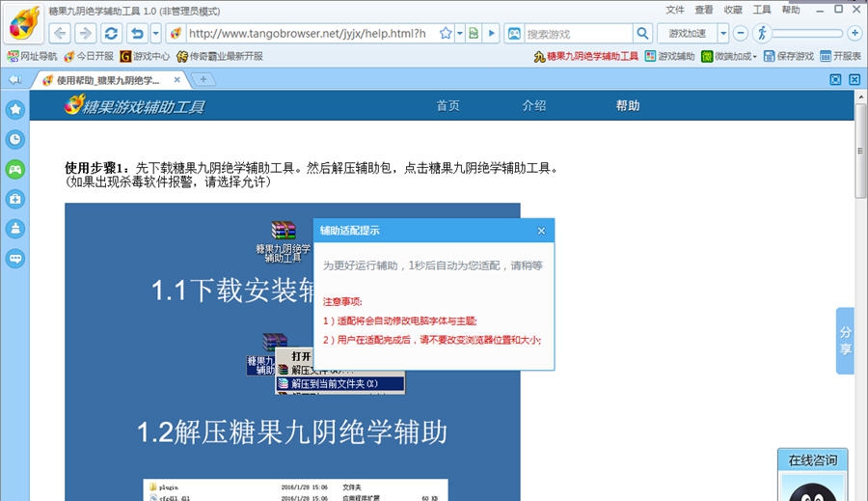
Task: Open the 收藏 menu
Action: [x=733, y=10]
